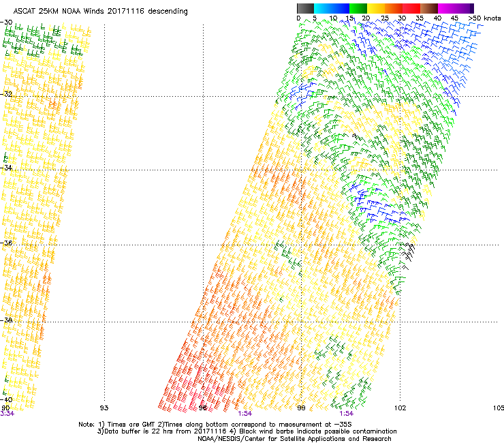The image size is (504, 443).
Task: Click the purple 3:34 swath time label
Action: [7, 414]
